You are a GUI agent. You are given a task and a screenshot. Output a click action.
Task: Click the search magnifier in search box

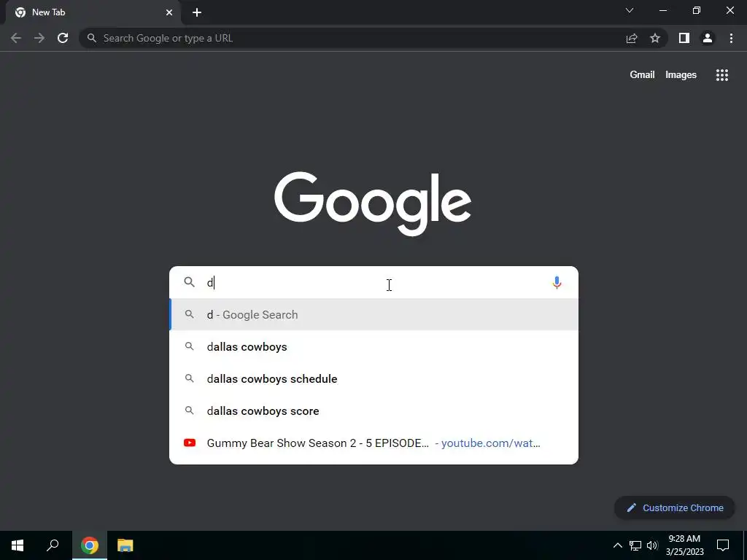click(190, 282)
